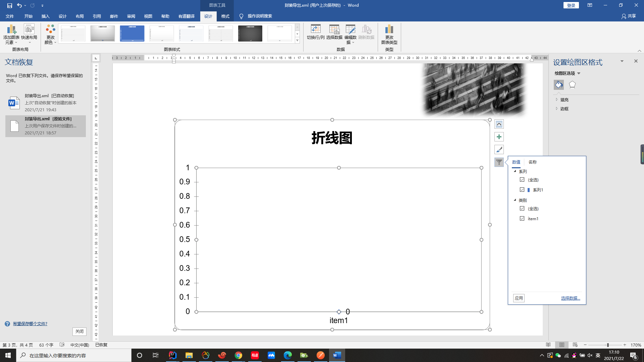Open Add Chart Element (添加图表元素)

pos(11,34)
